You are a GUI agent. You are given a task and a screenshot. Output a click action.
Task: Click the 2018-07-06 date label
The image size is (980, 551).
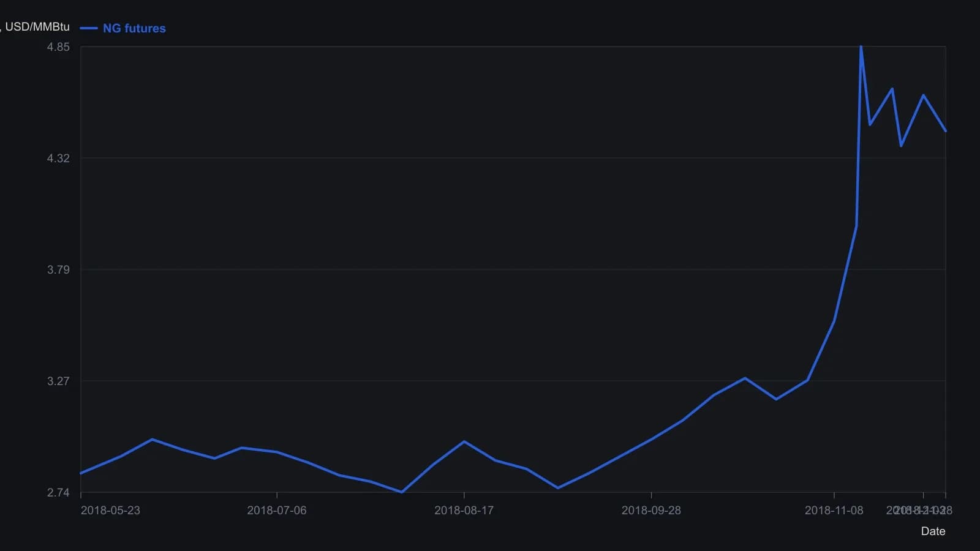pos(277,510)
